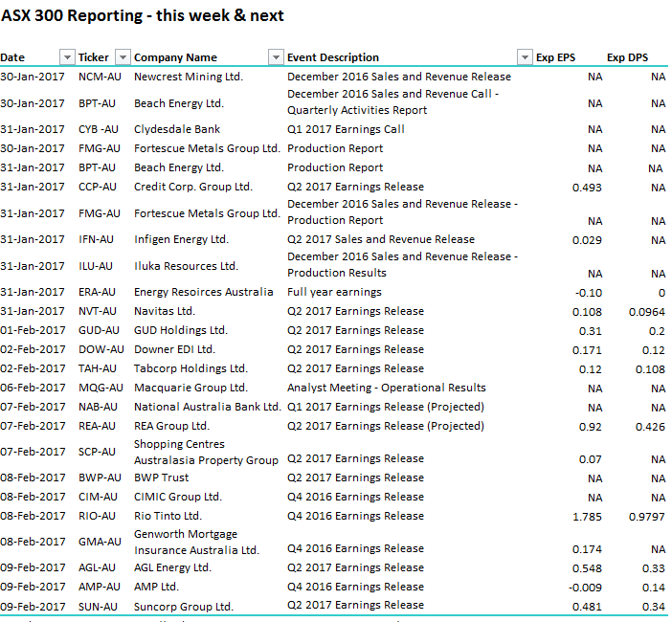Open the Event Description filter dropdown
The width and height of the screenshot is (672, 622).
[525, 57]
